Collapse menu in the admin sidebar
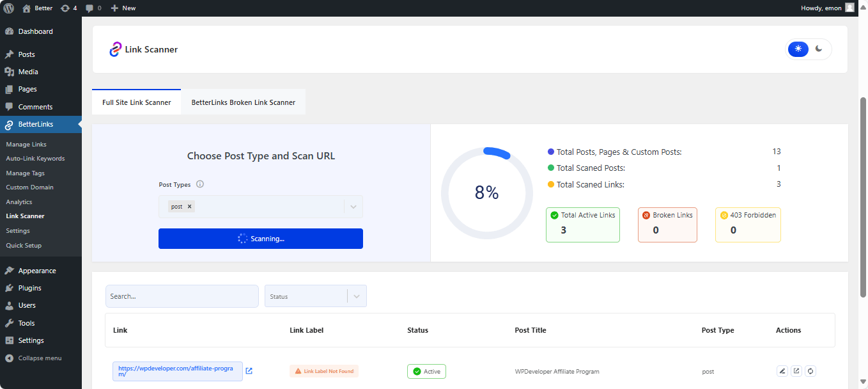This screenshot has width=868, height=389. (38, 358)
